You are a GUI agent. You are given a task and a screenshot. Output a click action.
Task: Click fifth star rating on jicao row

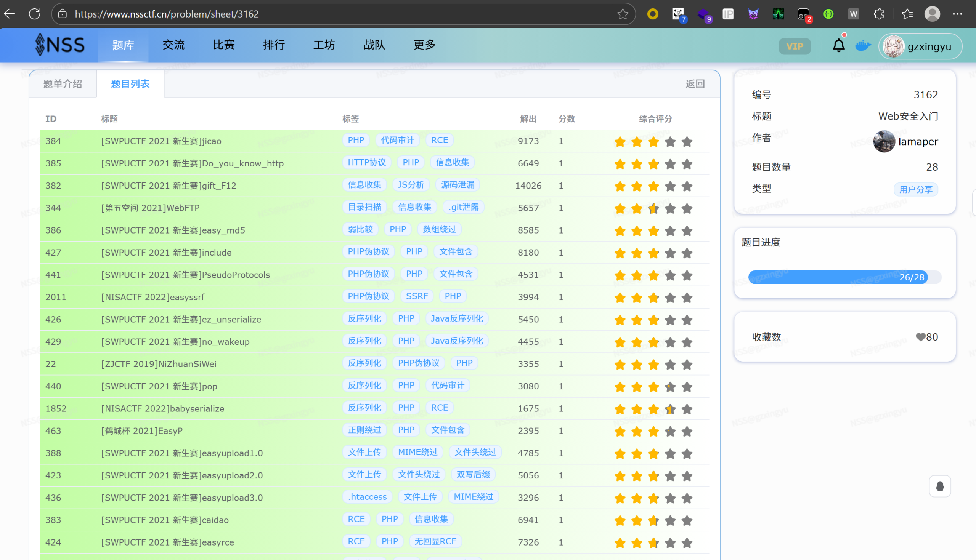687,142
